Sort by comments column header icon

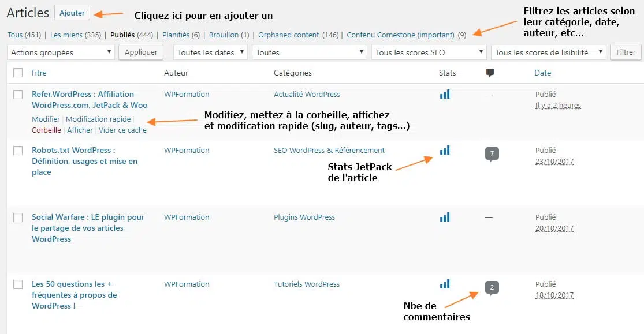coord(490,73)
